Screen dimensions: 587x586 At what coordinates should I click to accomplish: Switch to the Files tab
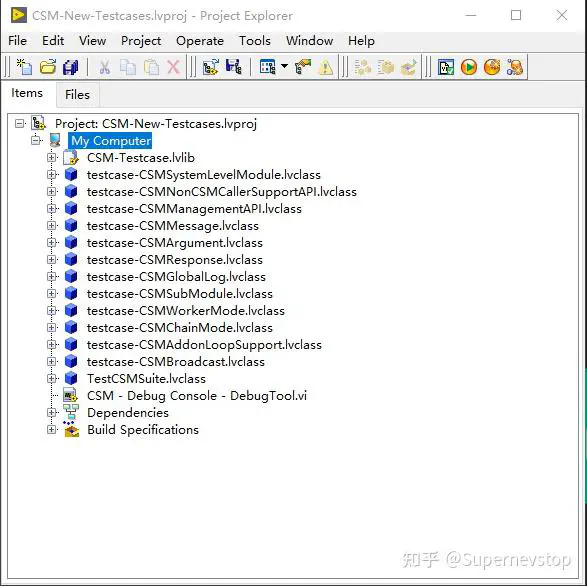click(x=77, y=95)
